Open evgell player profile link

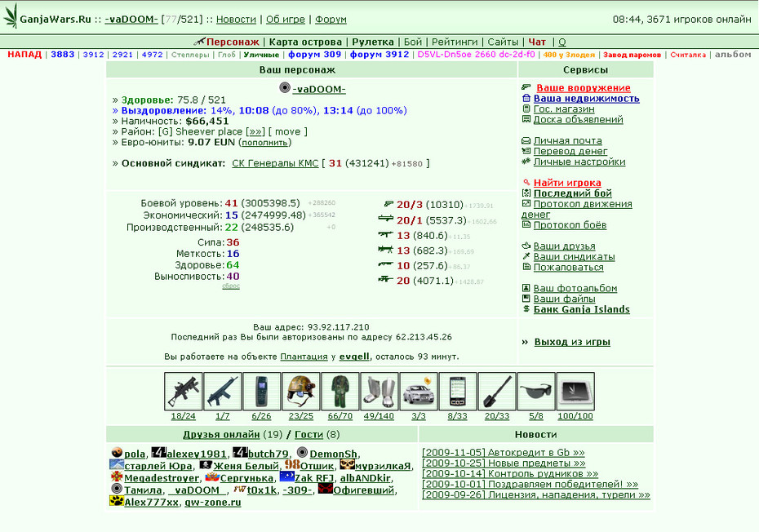[x=354, y=357]
